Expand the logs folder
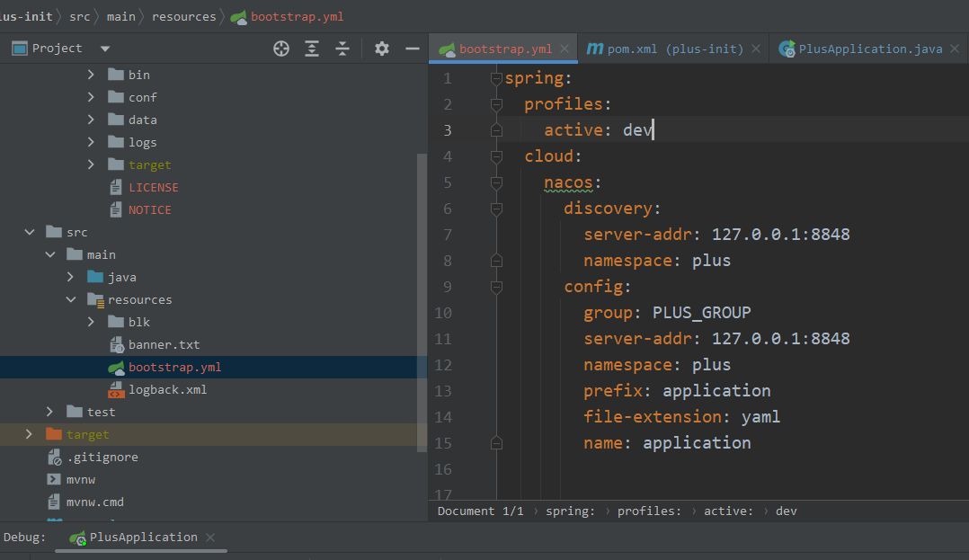The height and width of the screenshot is (560, 969). [91, 142]
